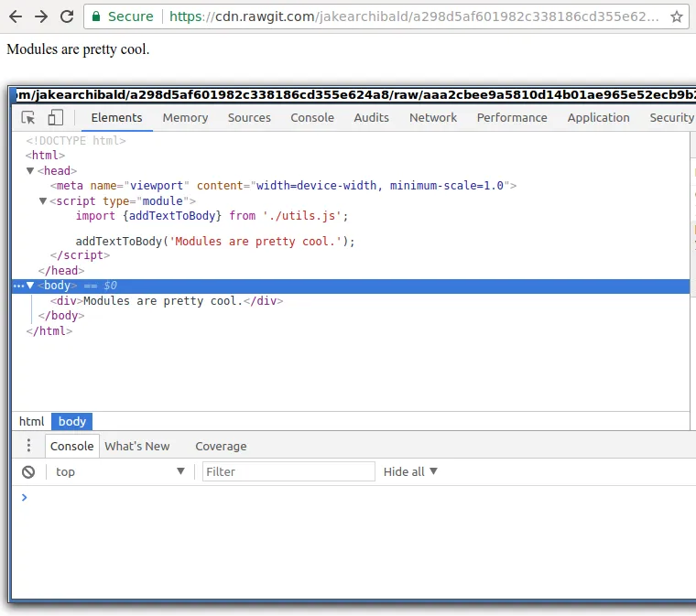Image resolution: width=696 pixels, height=616 pixels.
Task: Click the import addTextToBody code line
Action: coord(212,216)
